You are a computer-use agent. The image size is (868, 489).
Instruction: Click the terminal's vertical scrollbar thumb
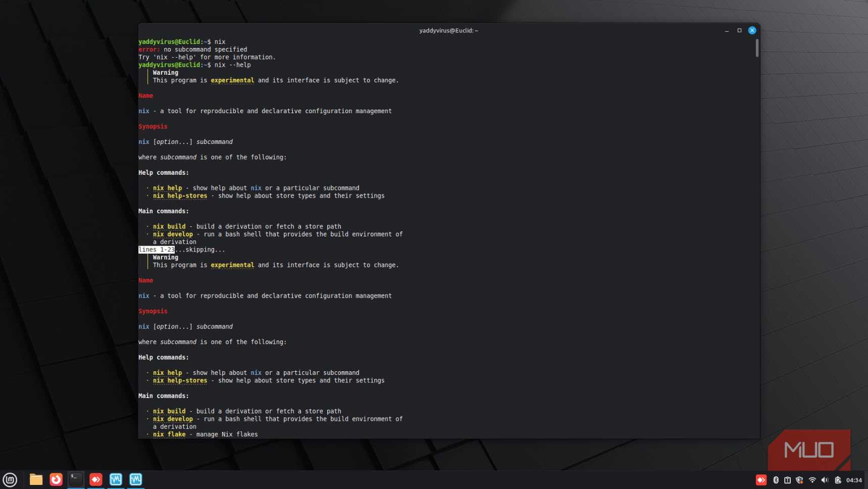click(x=757, y=48)
